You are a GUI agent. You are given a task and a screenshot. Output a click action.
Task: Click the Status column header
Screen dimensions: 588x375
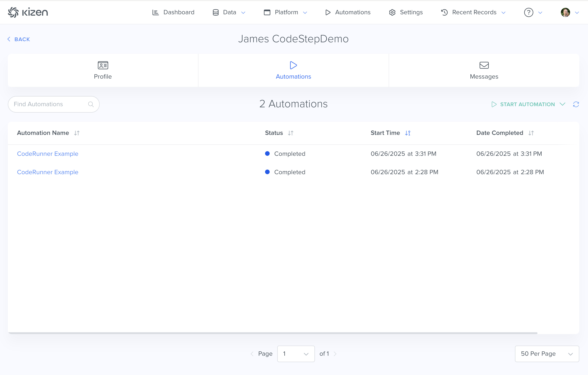274,133
